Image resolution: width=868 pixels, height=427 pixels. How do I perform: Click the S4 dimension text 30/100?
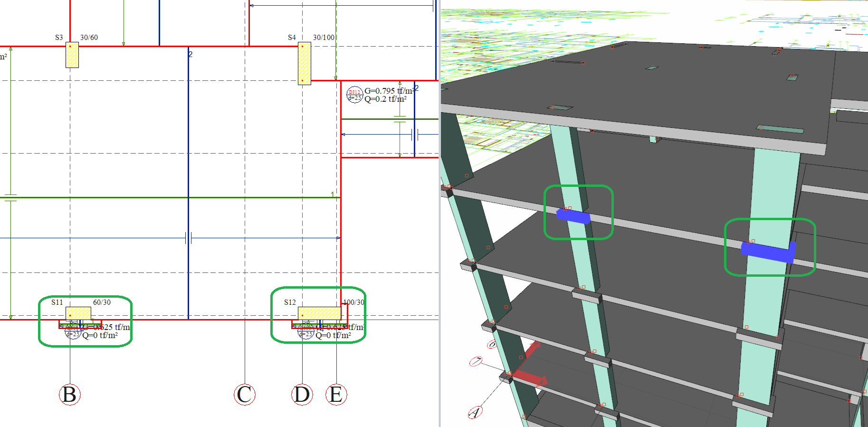[x=324, y=38]
